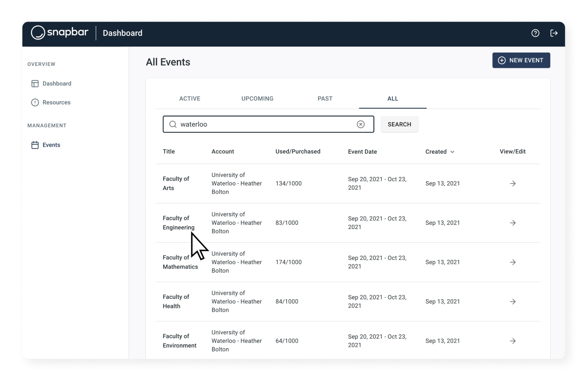The width and height of the screenshot is (588, 380).
Task: Select the Faculty of Health title
Action: click(x=176, y=302)
